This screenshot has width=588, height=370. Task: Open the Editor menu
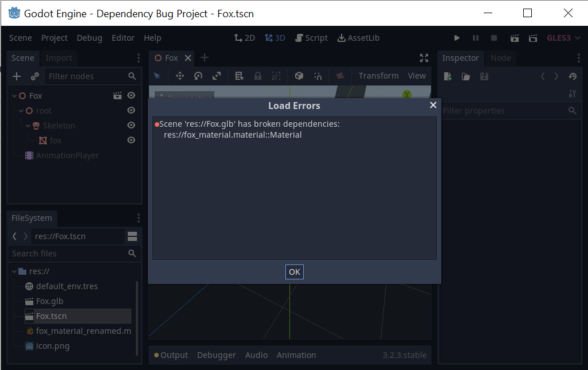[x=123, y=38]
